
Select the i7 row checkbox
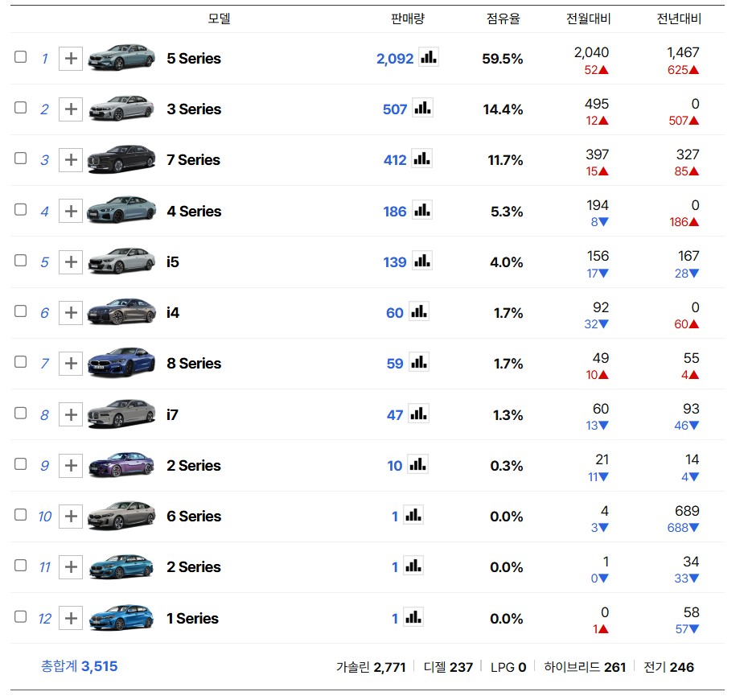coord(20,414)
